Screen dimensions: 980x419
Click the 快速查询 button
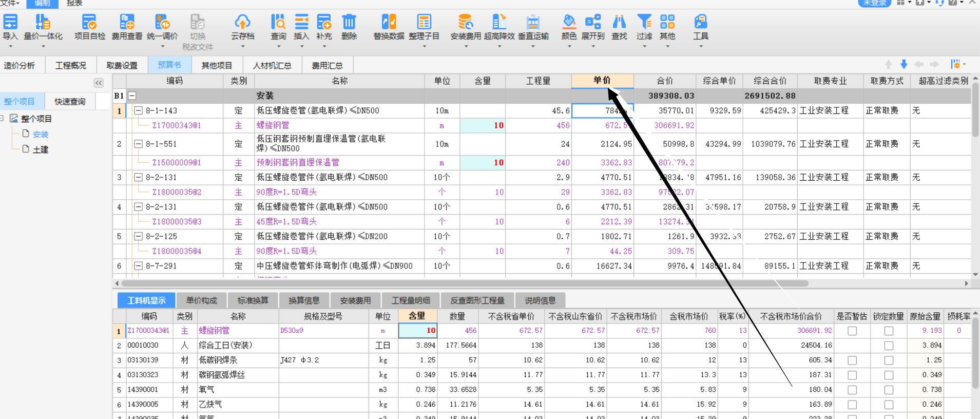[x=70, y=101]
